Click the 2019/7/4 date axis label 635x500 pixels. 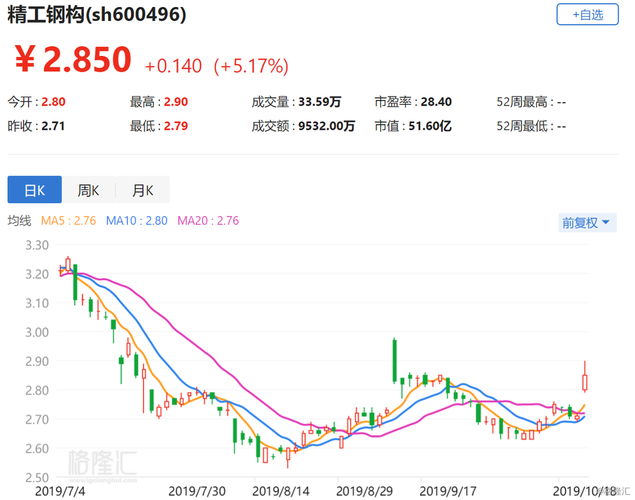tap(60, 491)
